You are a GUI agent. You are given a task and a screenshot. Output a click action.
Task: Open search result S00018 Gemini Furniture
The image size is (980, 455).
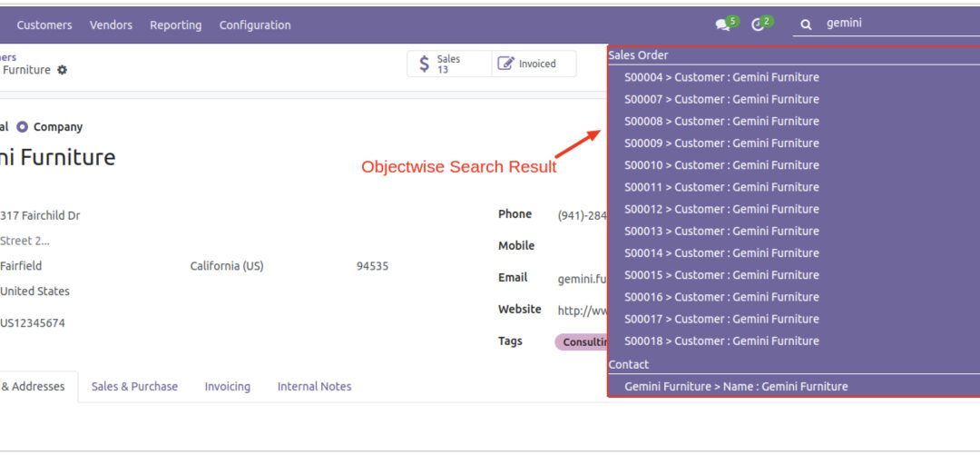point(721,341)
